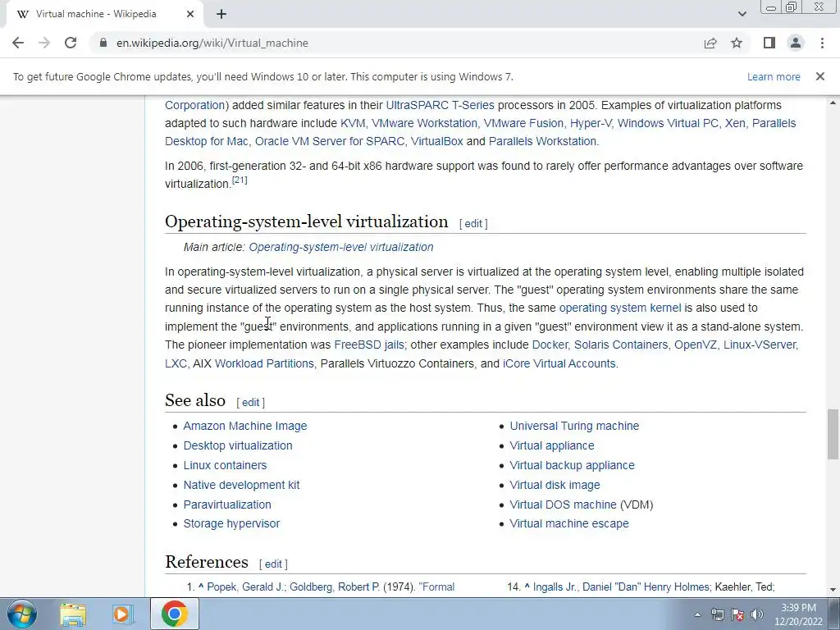The width and height of the screenshot is (840, 630).
Task: Open the volume speaker tray icon
Action: (756, 614)
